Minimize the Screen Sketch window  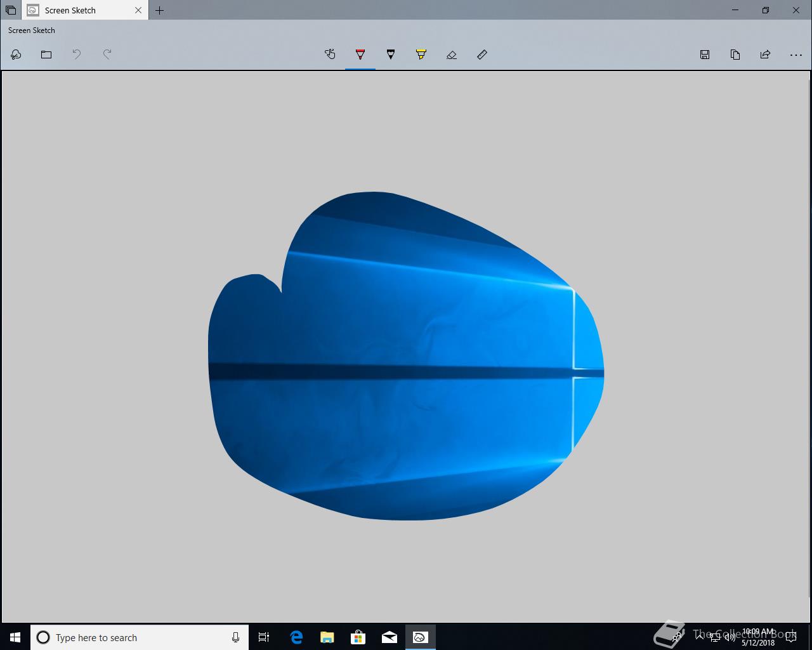tap(736, 10)
